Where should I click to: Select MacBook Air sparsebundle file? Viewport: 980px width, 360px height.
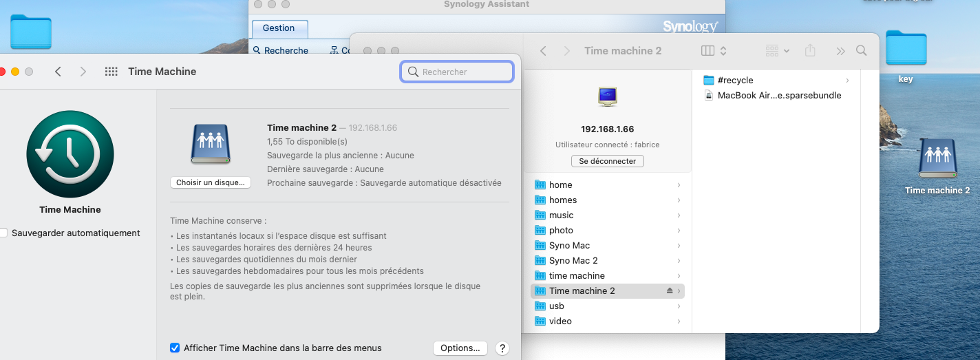[x=776, y=96]
